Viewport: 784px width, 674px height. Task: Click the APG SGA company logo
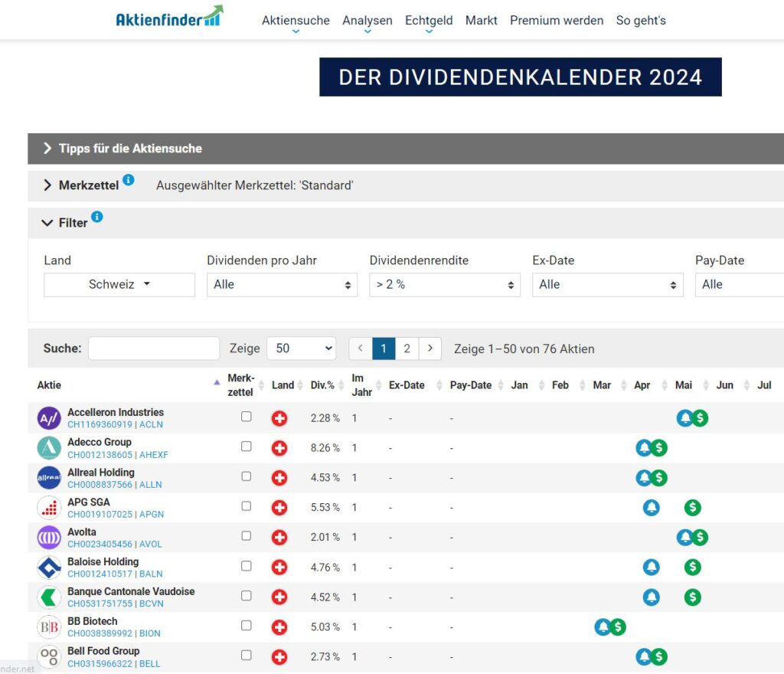click(49, 508)
